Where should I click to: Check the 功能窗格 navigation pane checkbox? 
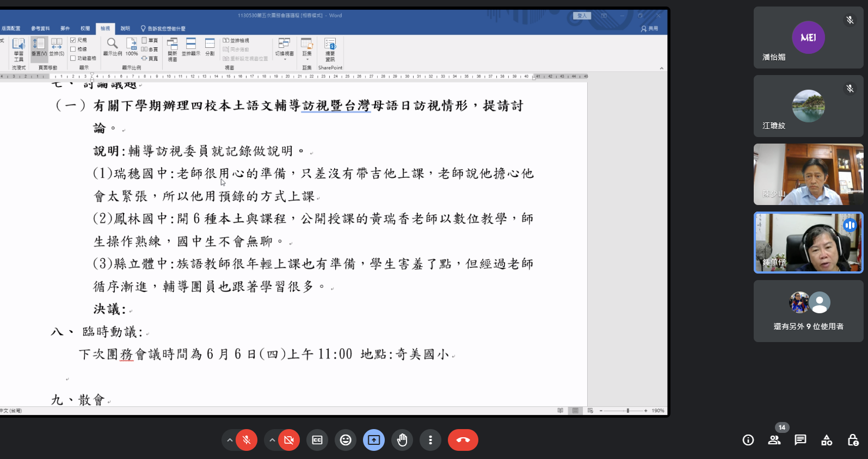[73, 58]
